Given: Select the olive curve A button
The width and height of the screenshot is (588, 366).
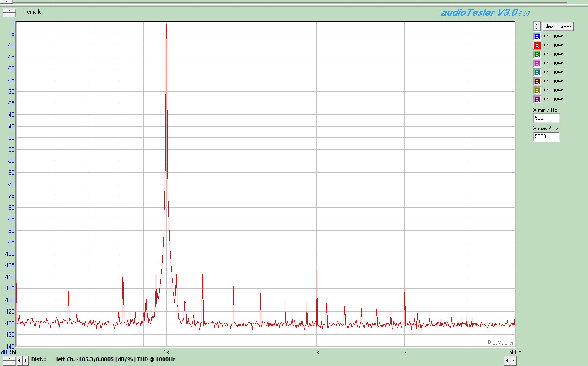Looking at the screenshot, I should coord(537,90).
